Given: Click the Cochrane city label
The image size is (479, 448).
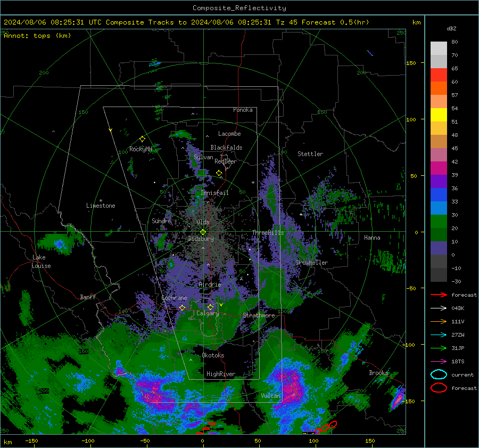Looking at the screenshot, I should pyautogui.click(x=174, y=298).
